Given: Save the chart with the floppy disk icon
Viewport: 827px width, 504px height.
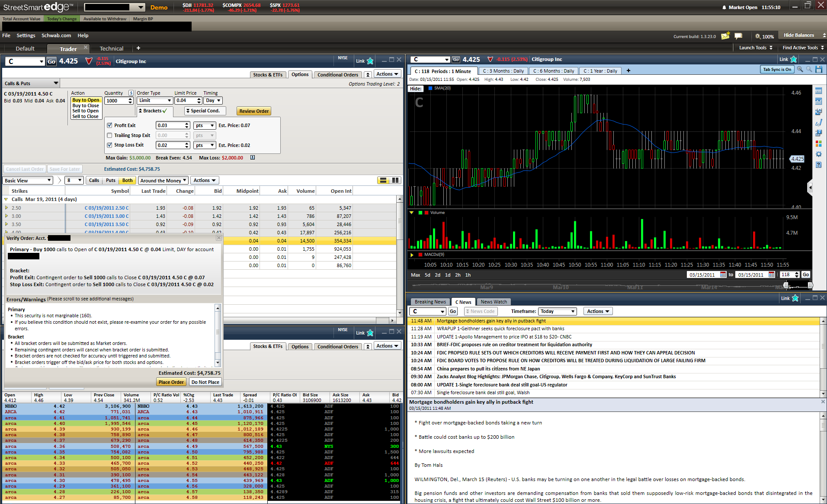Looking at the screenshot, I should [x=819, y=70].
